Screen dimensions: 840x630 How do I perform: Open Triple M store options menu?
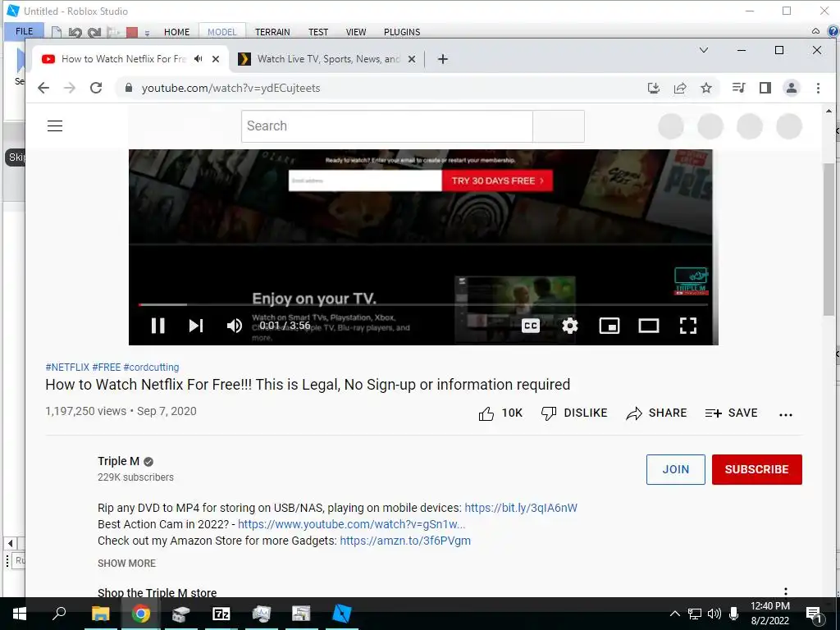click(785, 591)
